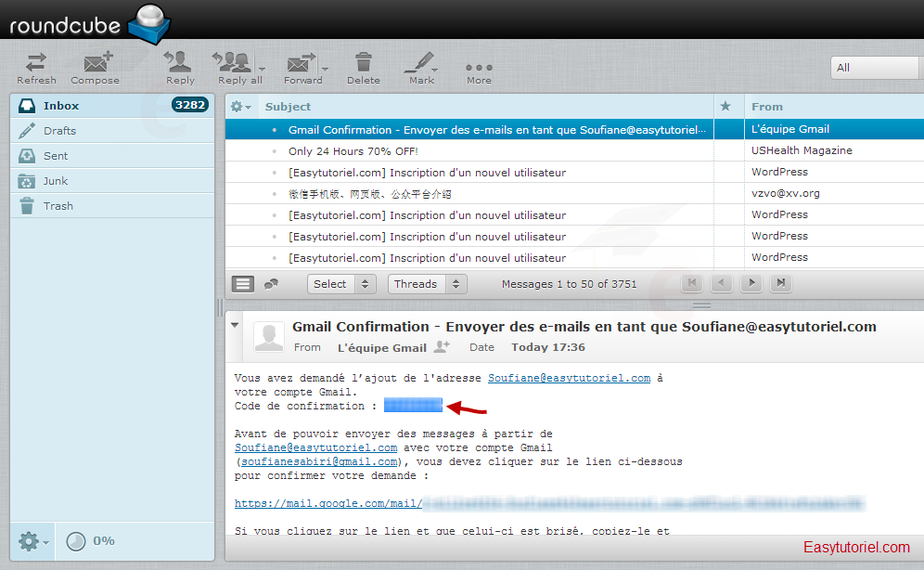Screen dimensions: 924x570
Task: Collapse message headers with triangle toggle
Action: pyautogui.click(x=235, y=325)
